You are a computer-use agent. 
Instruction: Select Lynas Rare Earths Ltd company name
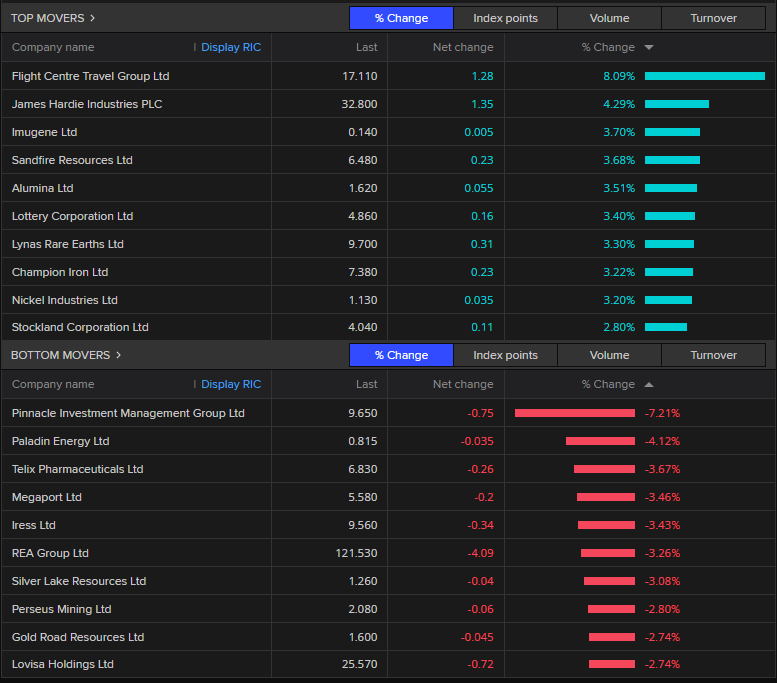tap(68, 244)
